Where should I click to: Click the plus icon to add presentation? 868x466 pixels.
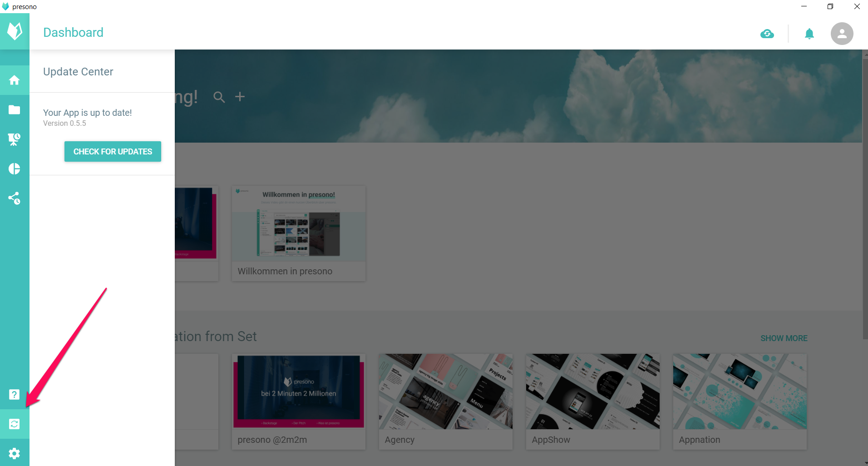[240, 96]
